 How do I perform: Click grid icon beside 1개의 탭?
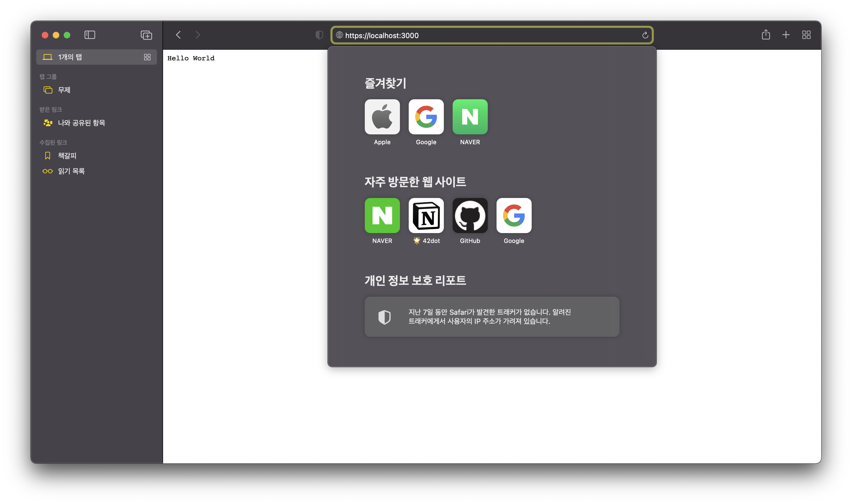click(147, 57)
